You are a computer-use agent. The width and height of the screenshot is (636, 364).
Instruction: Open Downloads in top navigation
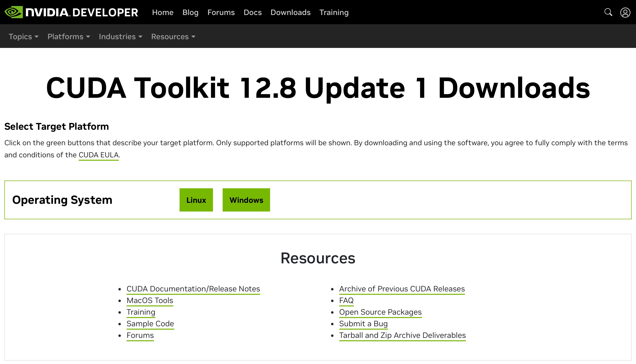290,12
